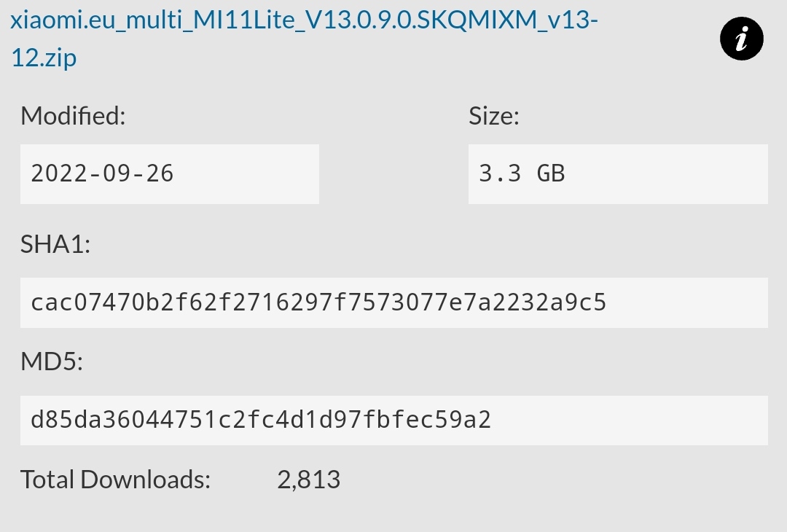Screen dimensions: 787x532
Task: Open the xiaomi.eu_multi_MI11Lite zip file link
Action: [x=303, y=20]
